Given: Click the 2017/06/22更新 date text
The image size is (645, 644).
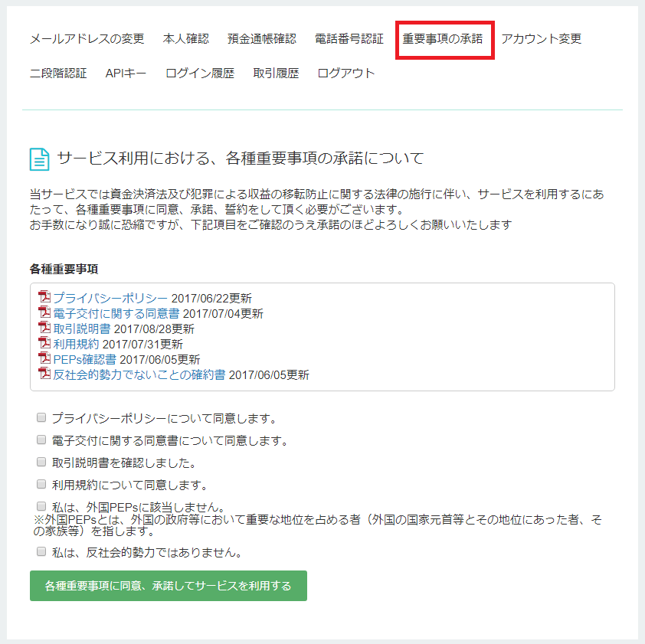Looking at the screenshot, I should (x=211, y=298).
